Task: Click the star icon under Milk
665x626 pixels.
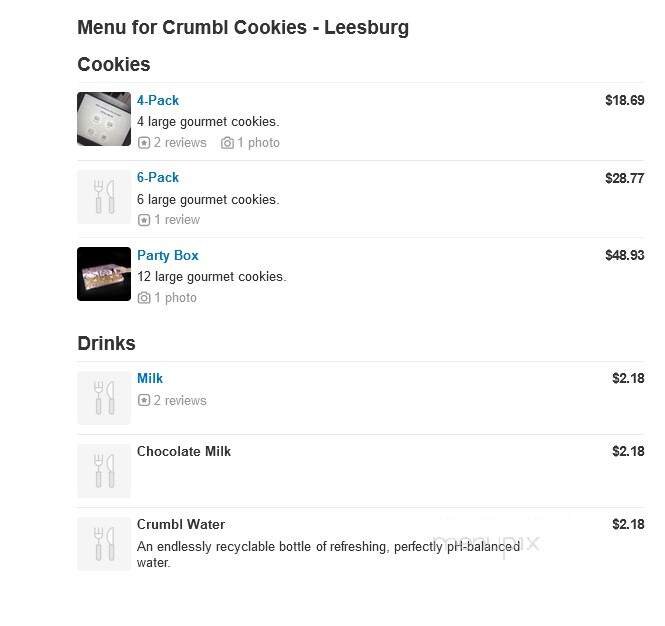Action: [x=144, y=401]
